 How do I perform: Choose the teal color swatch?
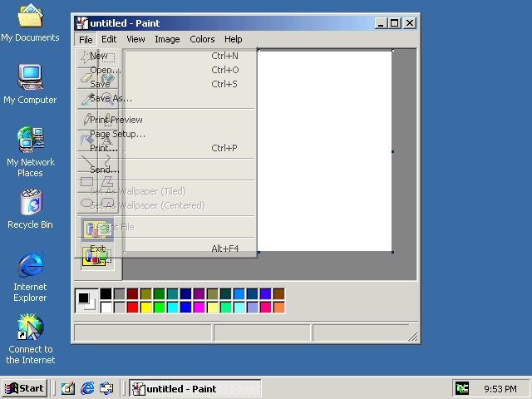(172, 293)
